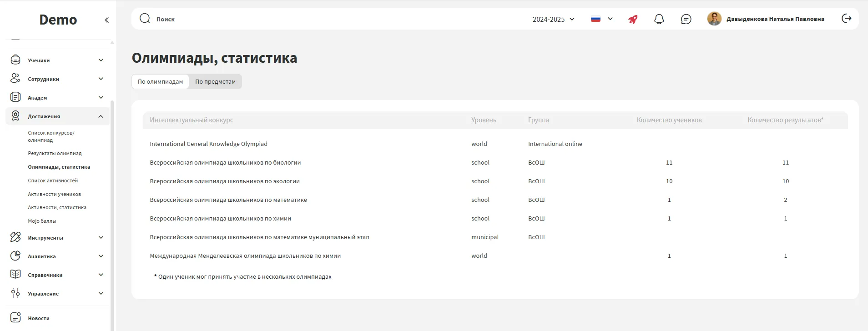
Task: Click the Аналитика pie chart icon
Action: point(15,256)
